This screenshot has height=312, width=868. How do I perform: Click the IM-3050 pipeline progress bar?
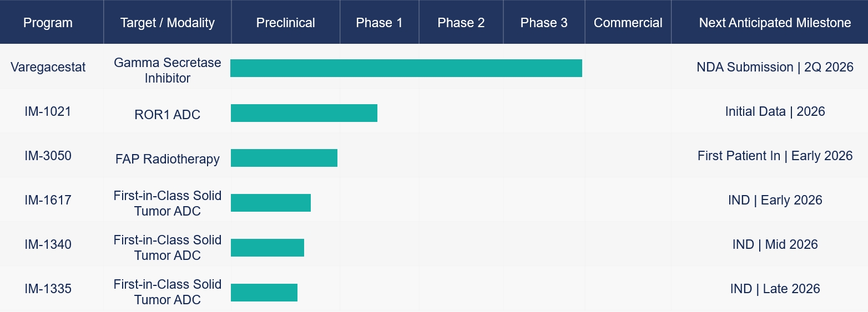pos(284,158)
